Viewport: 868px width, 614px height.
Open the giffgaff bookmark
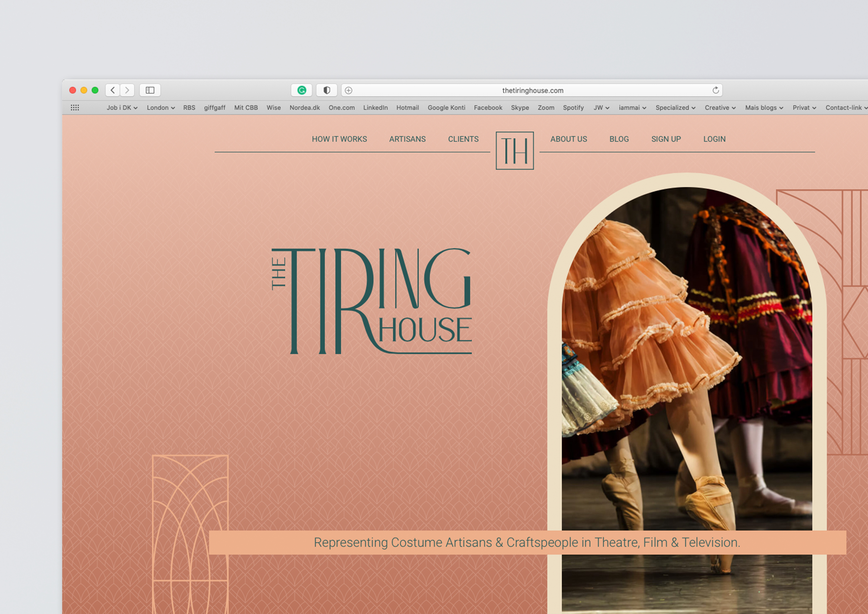click(215, 108)
